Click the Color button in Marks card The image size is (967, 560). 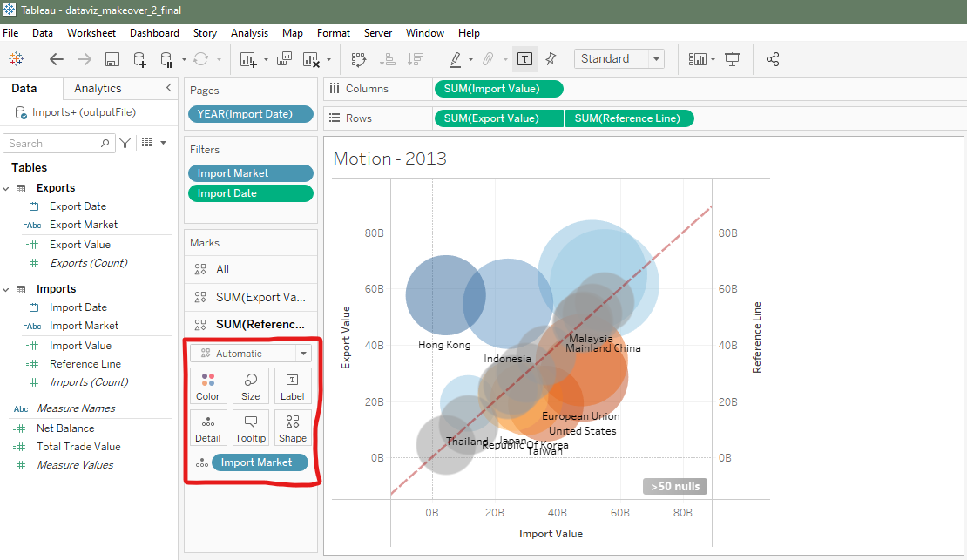tap(208, 385)
